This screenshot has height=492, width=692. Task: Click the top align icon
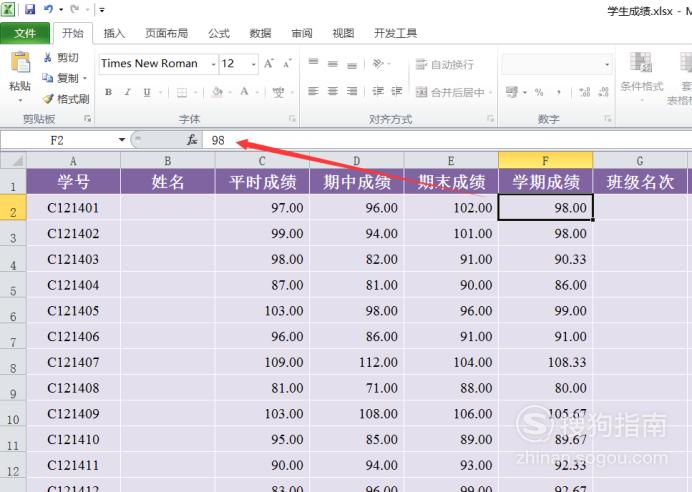313,62
